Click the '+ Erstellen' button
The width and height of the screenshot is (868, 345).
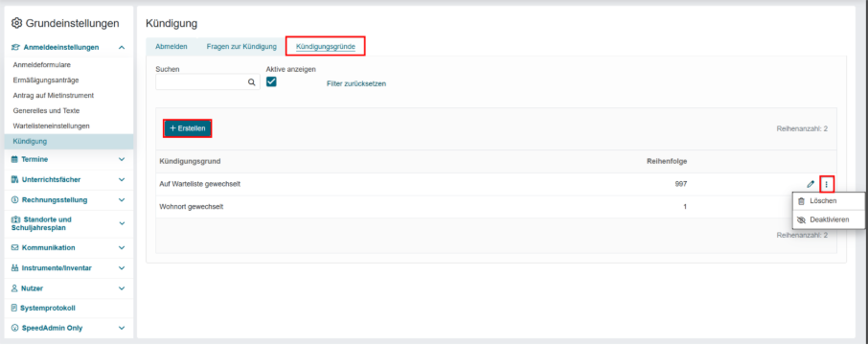[188, 128]
